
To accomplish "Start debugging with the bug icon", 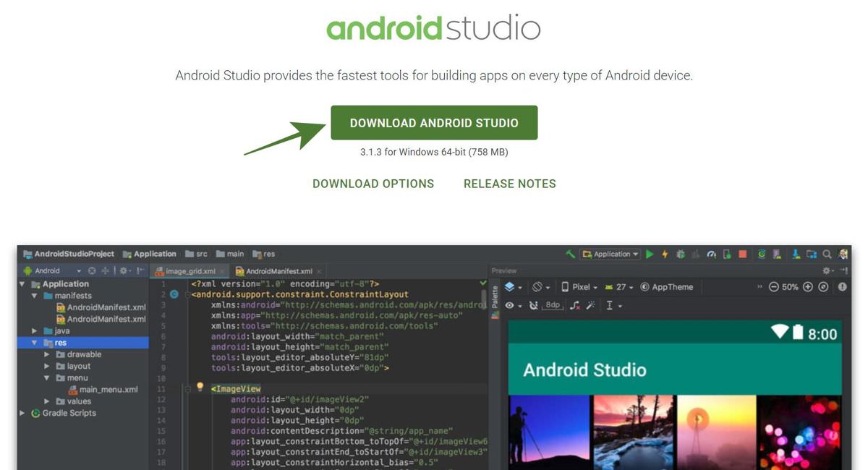I will 681,254.
